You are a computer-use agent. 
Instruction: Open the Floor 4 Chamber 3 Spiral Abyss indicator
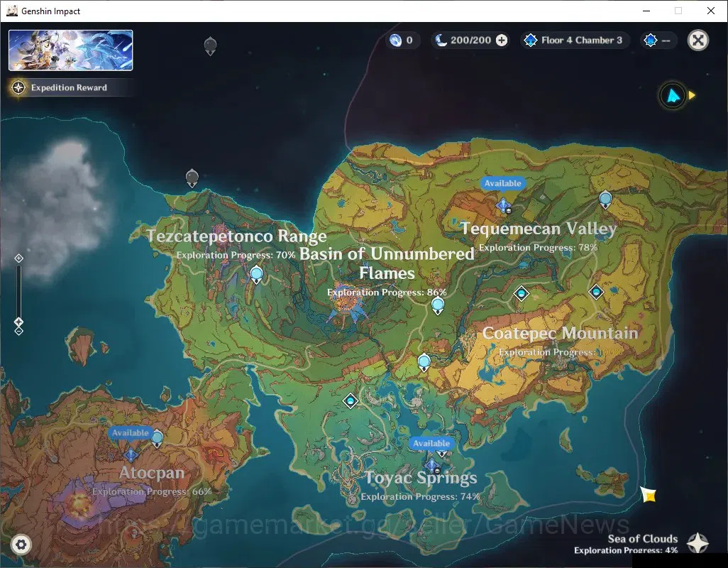click(x=575, y=40)
